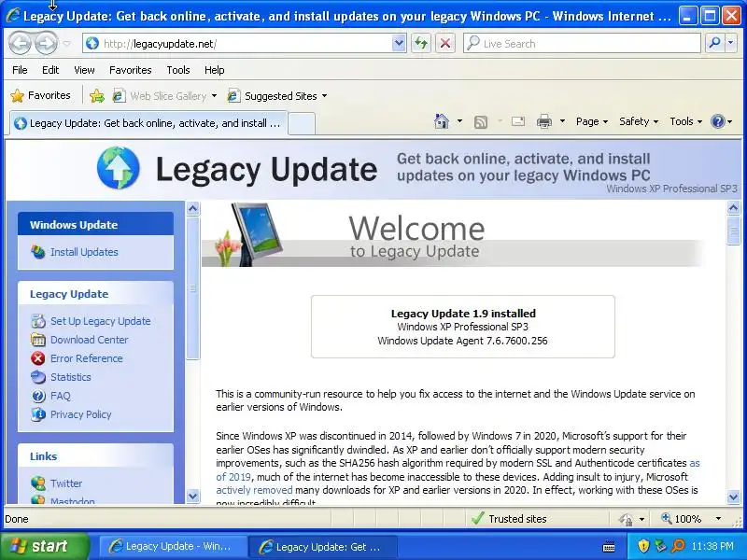
Task: Click the Live Search magnifier button
Action: tap(714, 43)
